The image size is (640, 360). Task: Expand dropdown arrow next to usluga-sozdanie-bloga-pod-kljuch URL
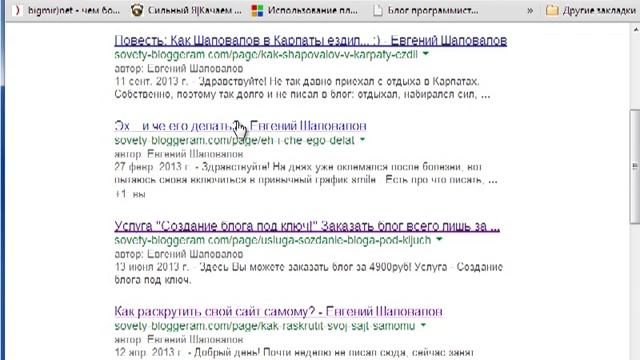click(439, 240)
